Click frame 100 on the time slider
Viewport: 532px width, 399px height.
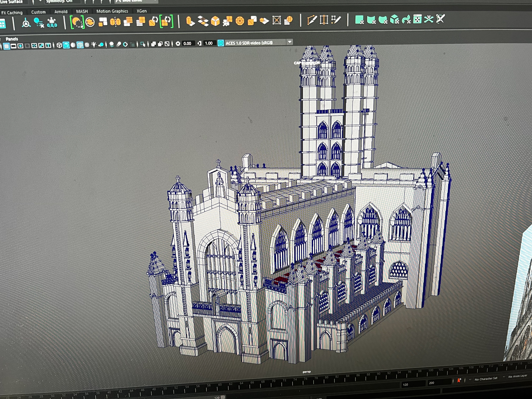(x=430, y=370)
